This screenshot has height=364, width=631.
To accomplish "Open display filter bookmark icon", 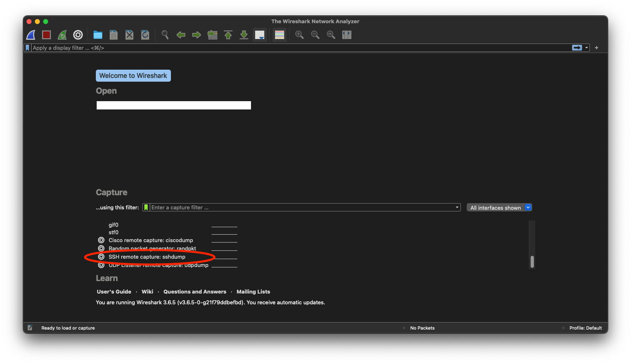I will click(27, 48).
